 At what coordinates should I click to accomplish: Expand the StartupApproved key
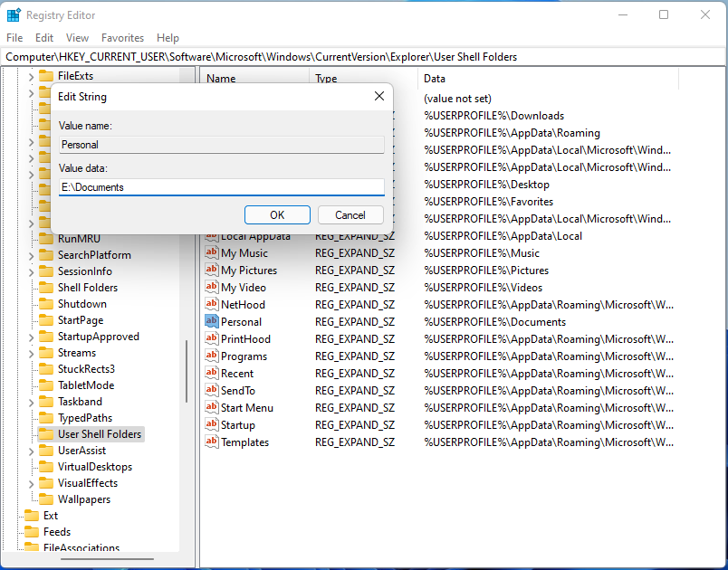[x=31, y=337]
